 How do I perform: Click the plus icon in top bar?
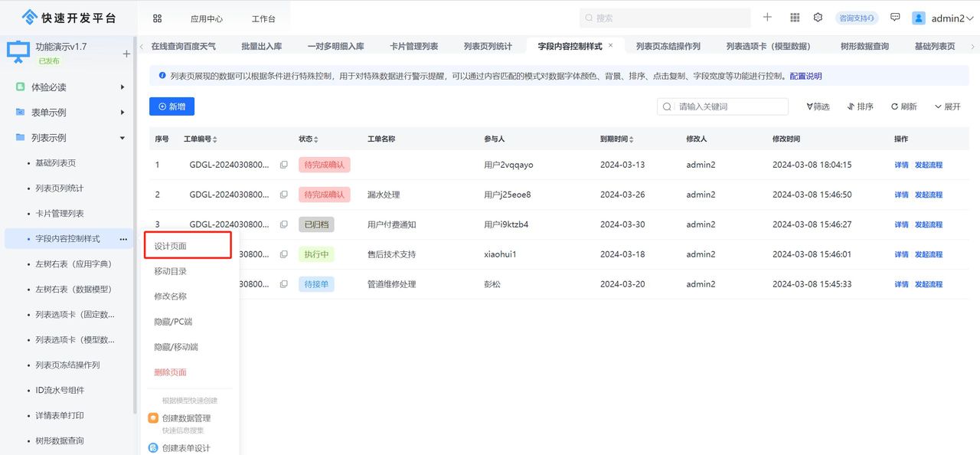click(767, 17)
